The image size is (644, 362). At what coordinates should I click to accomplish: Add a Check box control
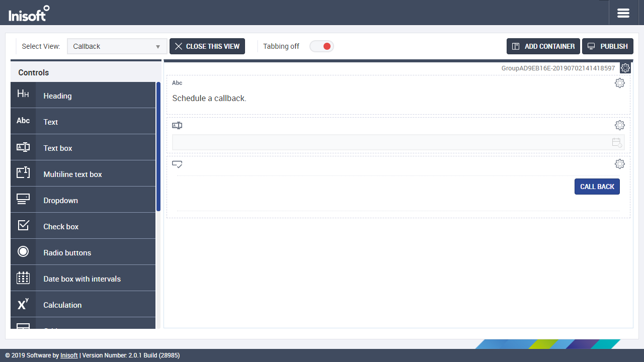pos(61,226)
